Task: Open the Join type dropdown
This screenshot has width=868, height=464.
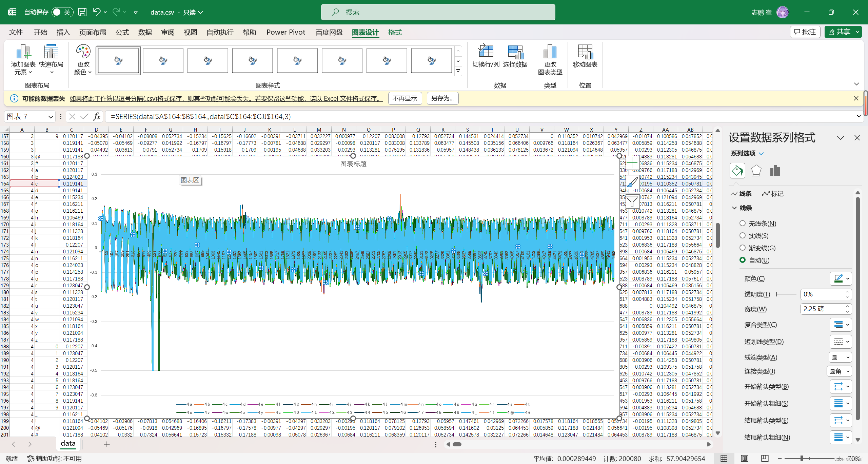Action: [839, 371]
